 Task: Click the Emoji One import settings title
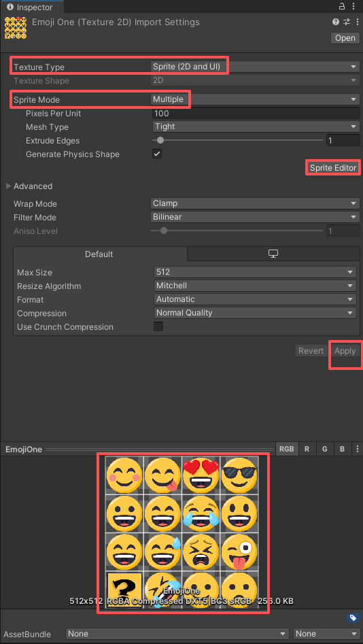click(x=116, y=22)
